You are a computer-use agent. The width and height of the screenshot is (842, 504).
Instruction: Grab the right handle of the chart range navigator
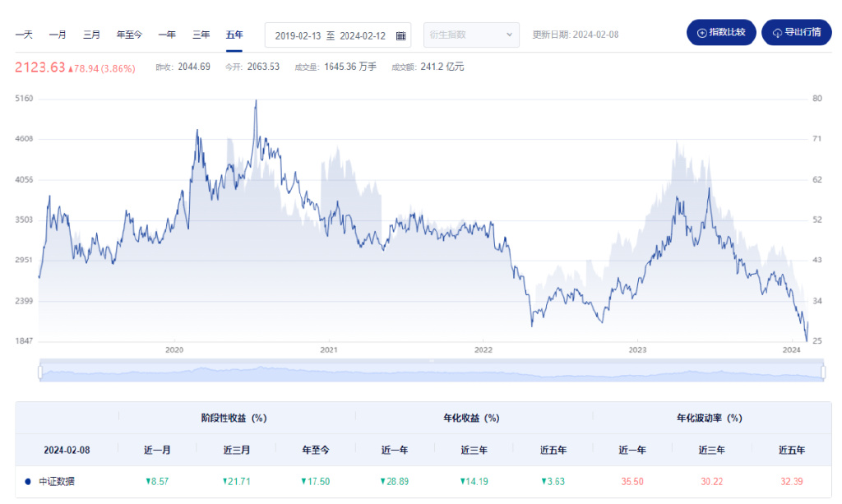(822, 372)
